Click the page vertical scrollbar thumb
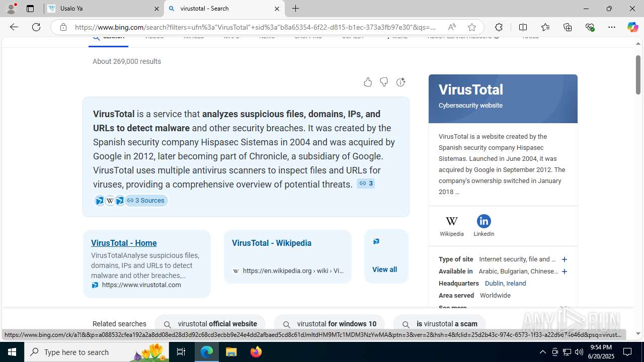 [x=638, y=75]
